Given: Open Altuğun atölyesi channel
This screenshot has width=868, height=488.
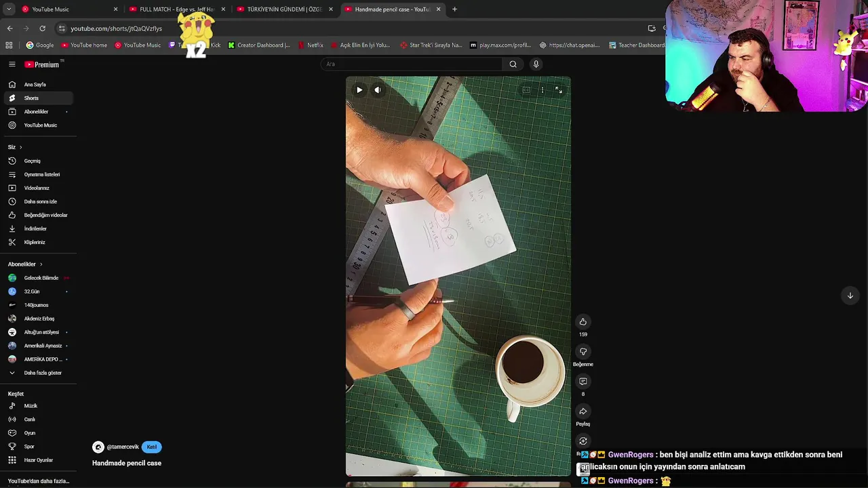Looking at the screenshot, I should click(38, 332).
